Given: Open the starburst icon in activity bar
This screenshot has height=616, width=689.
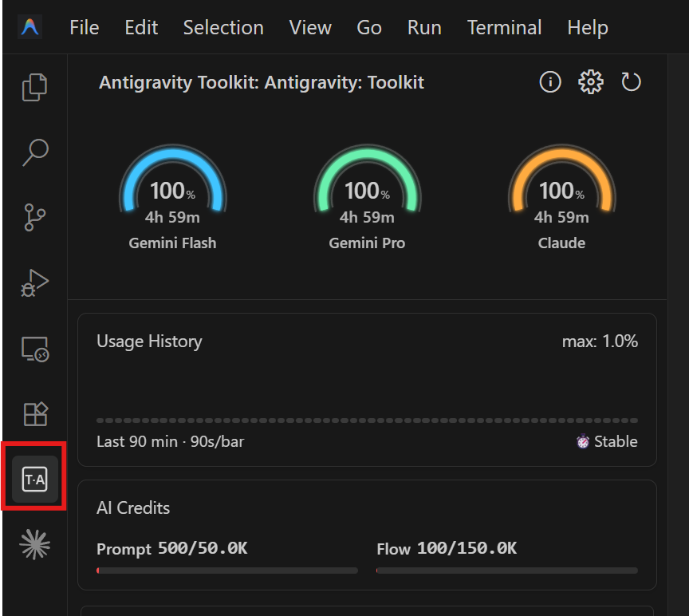Looking at the screenshot, I should [x=35, y=545].
